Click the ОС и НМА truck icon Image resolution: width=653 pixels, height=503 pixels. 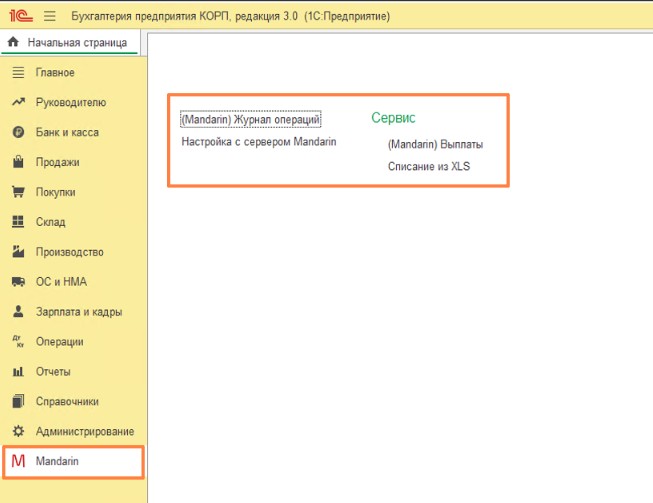[x=18, y=282]
